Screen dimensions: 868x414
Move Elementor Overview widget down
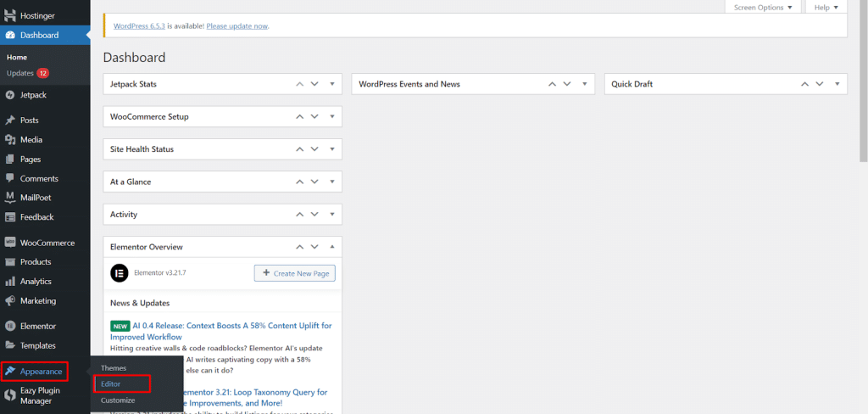point(314,247)
